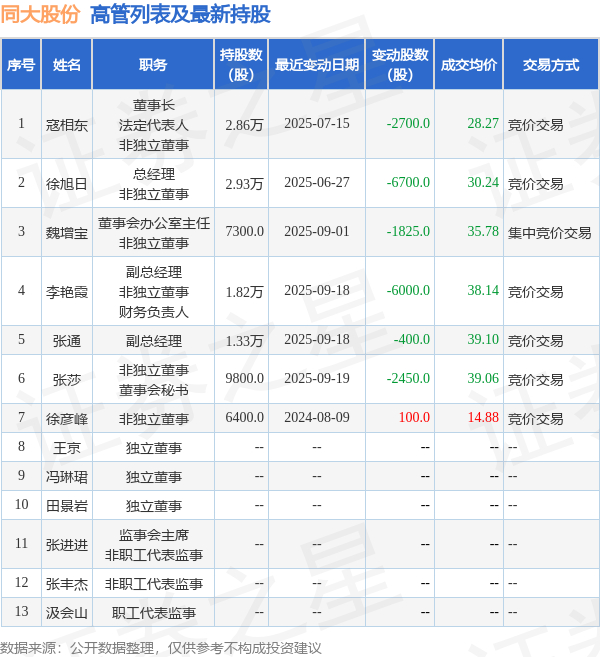Click the 同大股份 title text
This screenshot has height=657, width=600.
pyautogui.click(x=40, y=14)
